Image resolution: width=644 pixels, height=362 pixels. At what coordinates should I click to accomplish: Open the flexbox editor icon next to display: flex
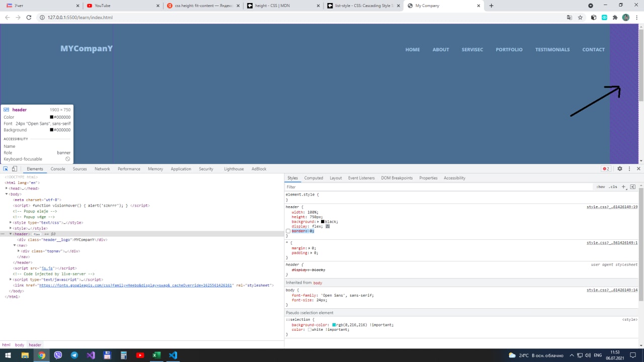point(328,226)
